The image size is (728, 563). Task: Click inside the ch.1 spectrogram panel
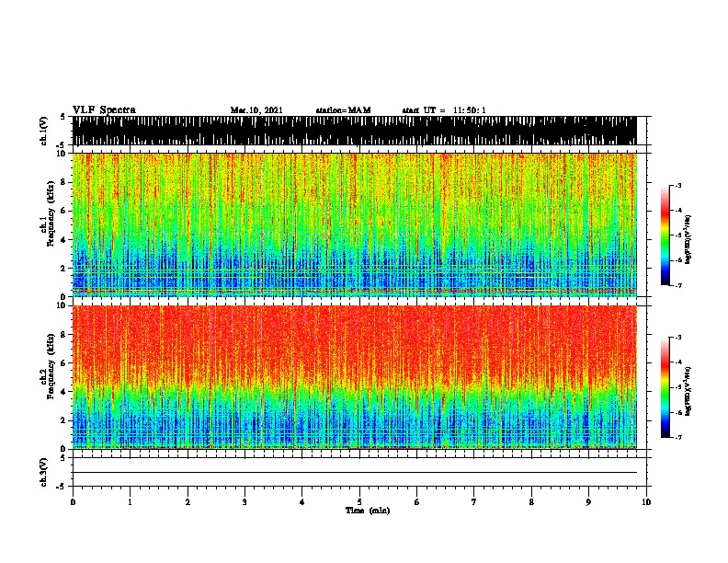click(x=354, y=224)
